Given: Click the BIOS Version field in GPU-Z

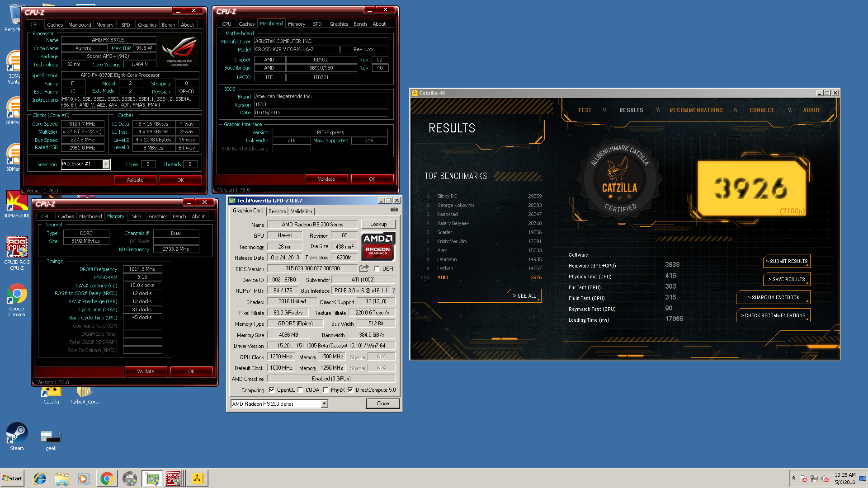Looking at the screenshot, I should 312,268.
